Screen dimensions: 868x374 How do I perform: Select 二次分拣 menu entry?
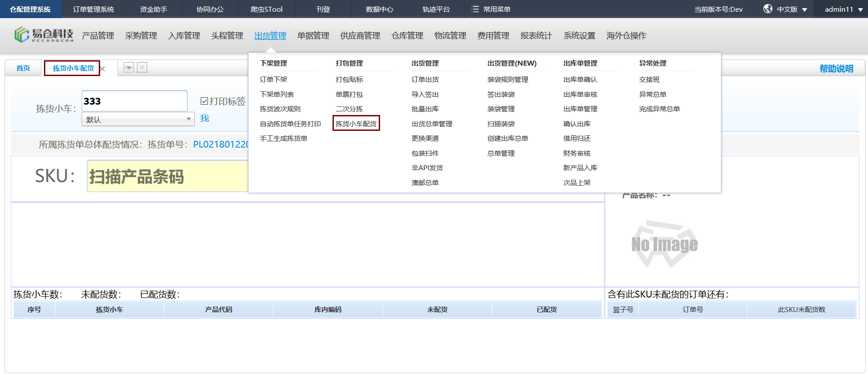click(349, 109)
